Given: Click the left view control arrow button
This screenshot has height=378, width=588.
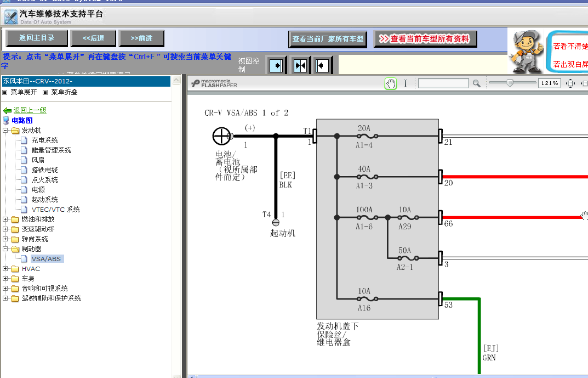Looking at the screenshot, I should click(276, 66).
